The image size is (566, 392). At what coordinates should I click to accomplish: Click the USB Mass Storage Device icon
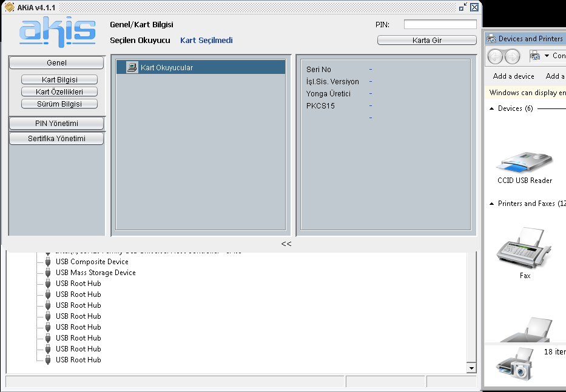49,273
